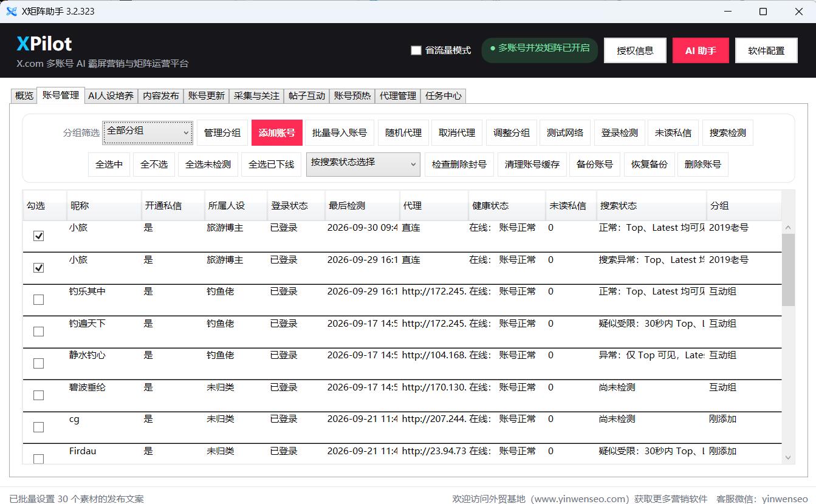
Task: Switch to the 概览 tab
Action: tap(24, 96)
